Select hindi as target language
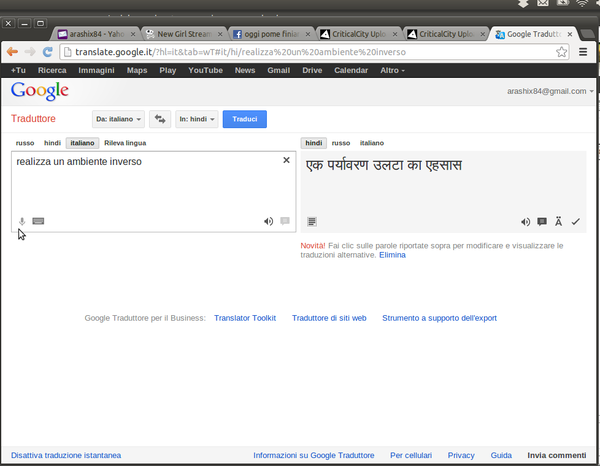Screen dimensions: 600x466 [x=314, y=143]
